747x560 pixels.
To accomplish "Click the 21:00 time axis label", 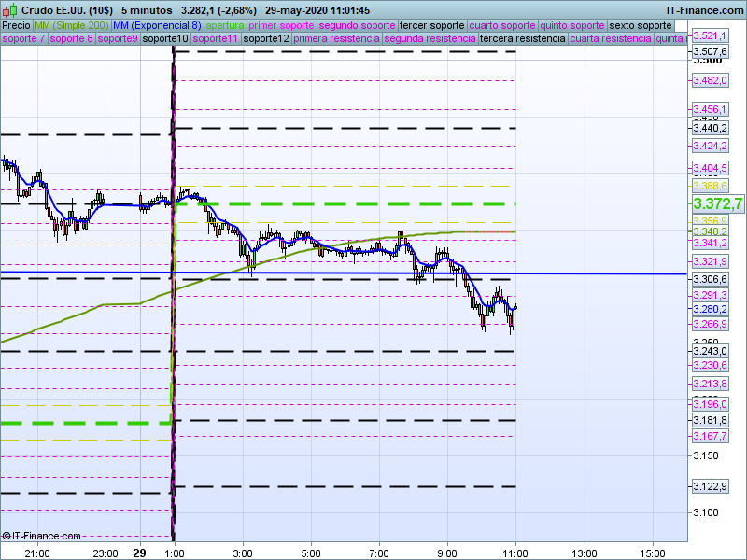I will (37, 553).
